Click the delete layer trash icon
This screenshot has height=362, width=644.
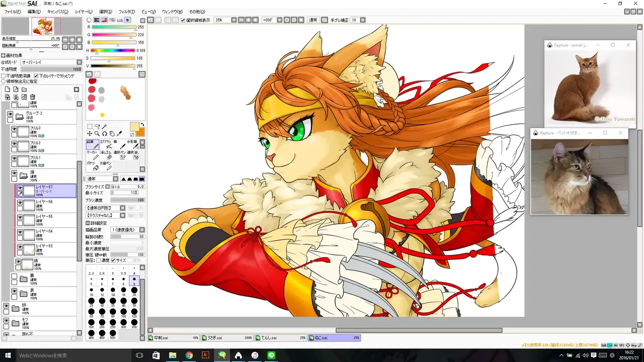pyautogui.click(x=33, y=97)
